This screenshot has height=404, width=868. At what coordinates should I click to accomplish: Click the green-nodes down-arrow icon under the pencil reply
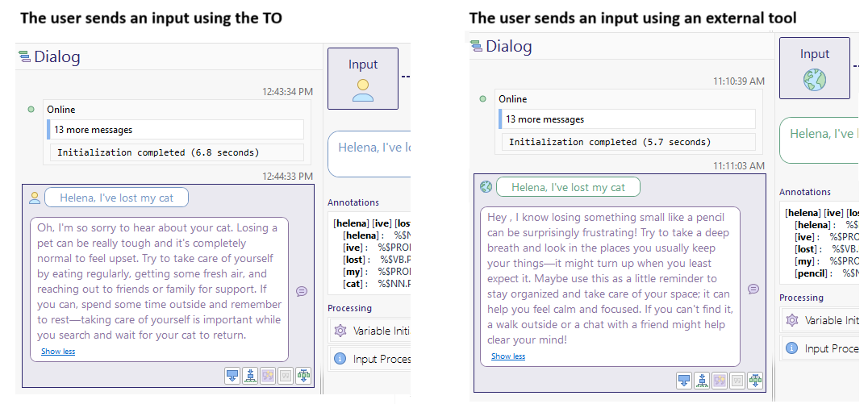(755, 381)
